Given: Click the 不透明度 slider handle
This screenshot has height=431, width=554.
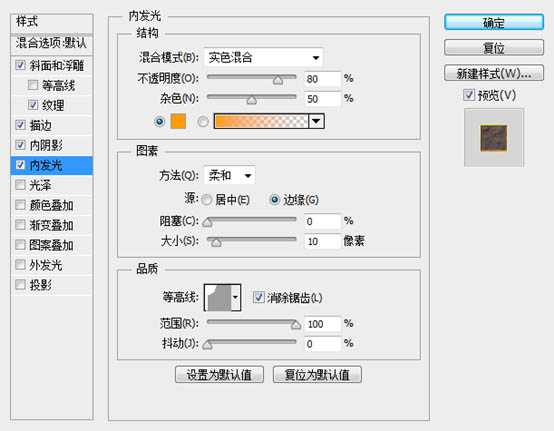Looking at the screenshot, I should (x=278, y=80).
